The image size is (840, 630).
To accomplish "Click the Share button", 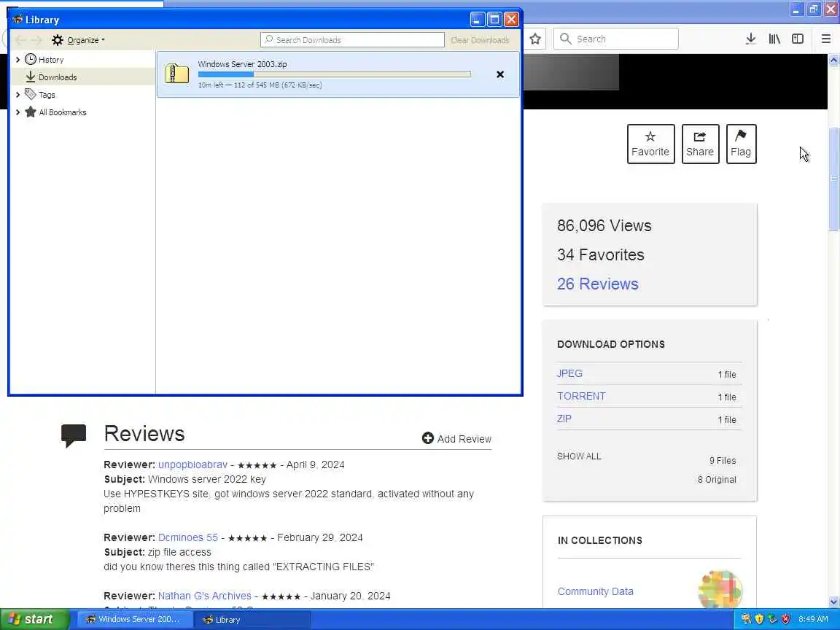I will tap(700, 144).
